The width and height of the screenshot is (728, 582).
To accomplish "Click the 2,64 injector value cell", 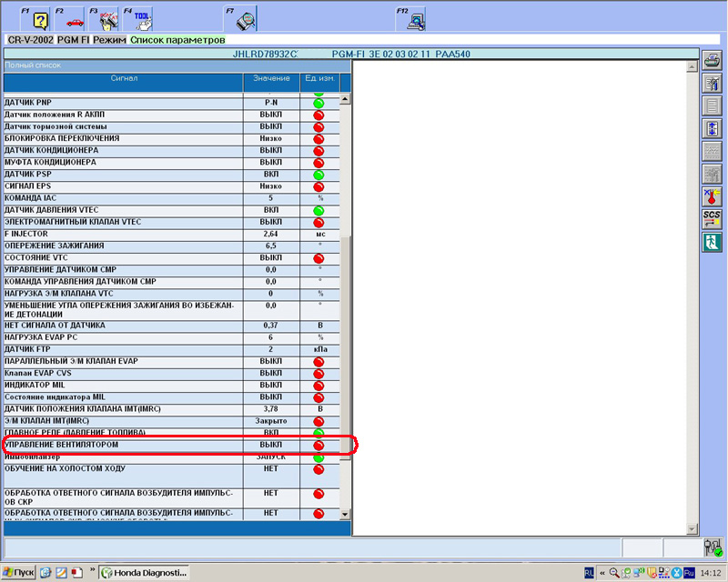I will [x=270, y=234].
